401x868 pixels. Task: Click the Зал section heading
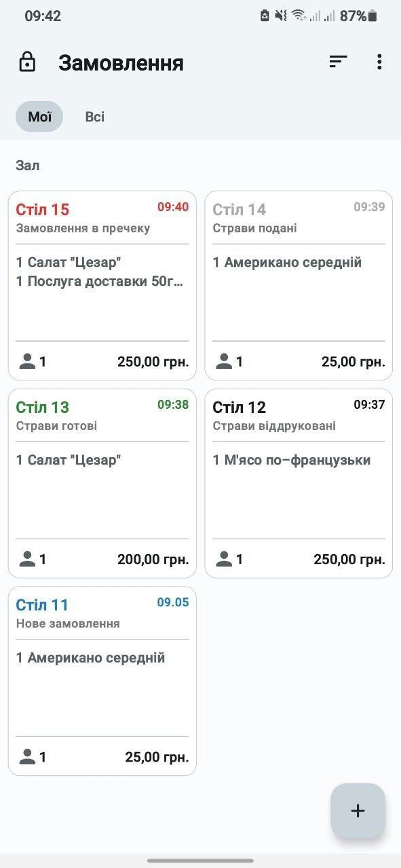click(x=28, y=165)
